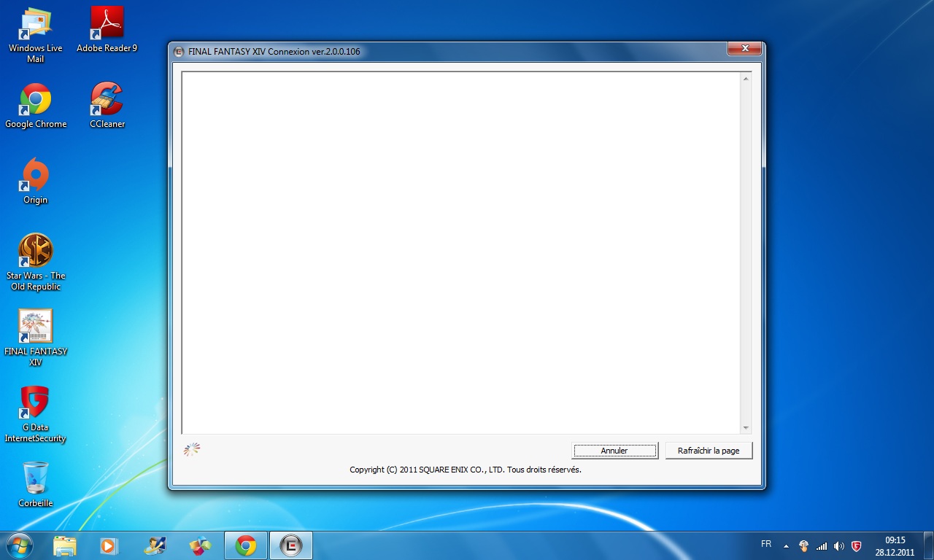Select the FINAL FANTASY XIV desktop shortcut
The width and height of the screenshot is (934, 560).
click(36, 338)
